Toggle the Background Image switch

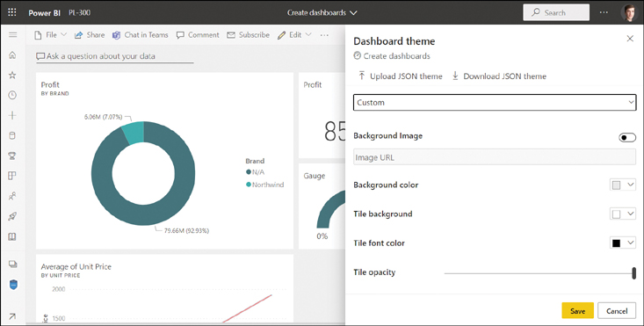(627, 138)
